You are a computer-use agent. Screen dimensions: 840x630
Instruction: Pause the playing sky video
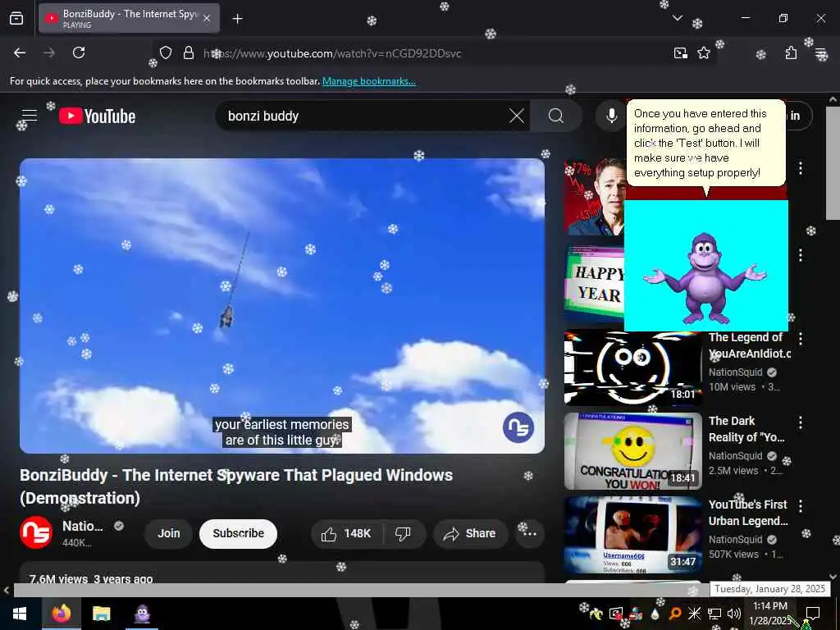[x=282, y=305]
